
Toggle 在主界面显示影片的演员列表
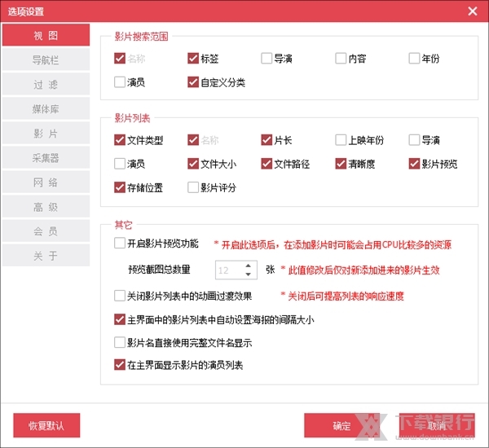point(120,365)
